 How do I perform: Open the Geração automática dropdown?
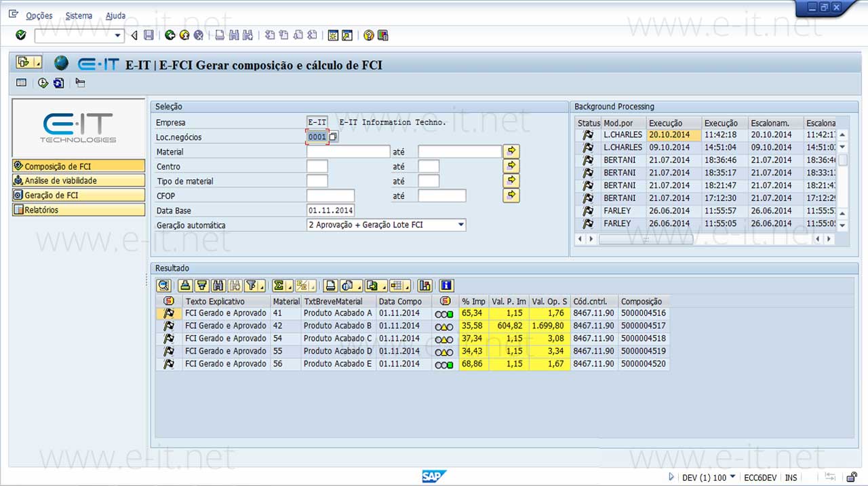(x=460, y=225)
